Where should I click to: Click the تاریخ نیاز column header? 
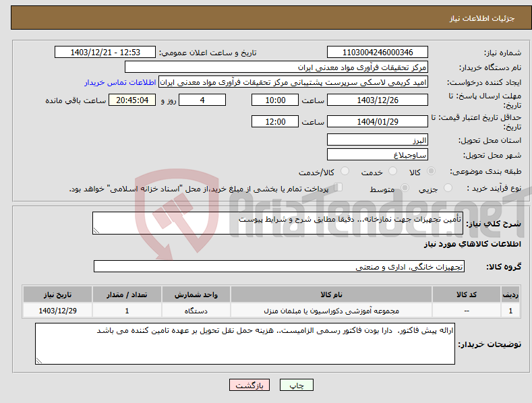click(x=57, y=294)
